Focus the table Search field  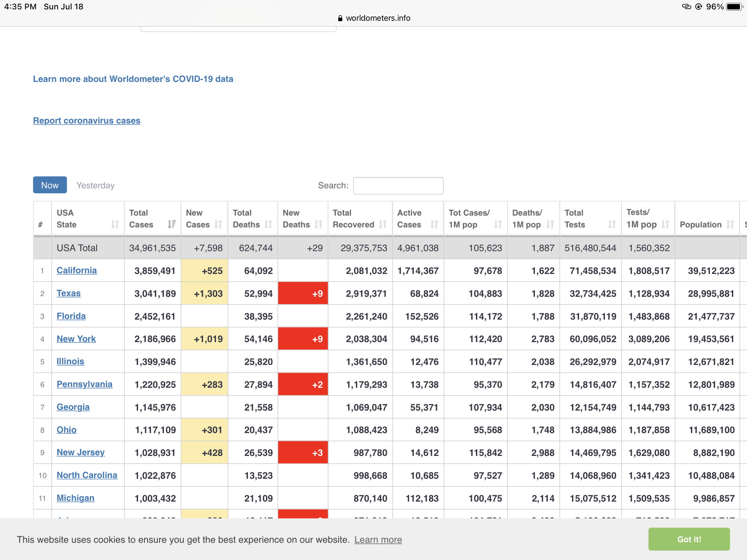398,186
